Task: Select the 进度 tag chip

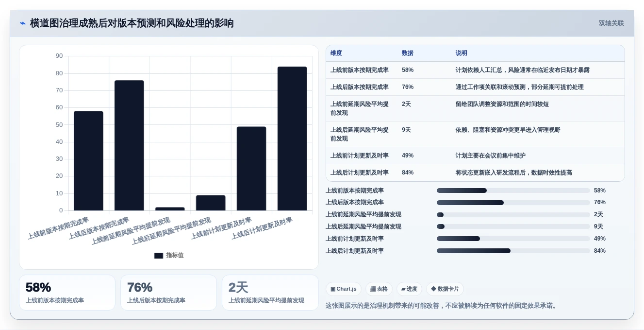Action: coord(409,289)
